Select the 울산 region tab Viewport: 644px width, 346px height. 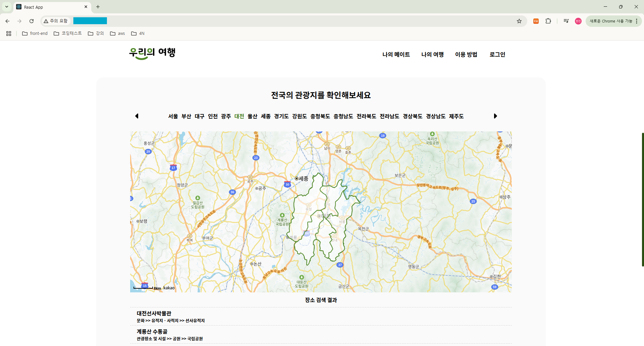click(x=253, y=116)
